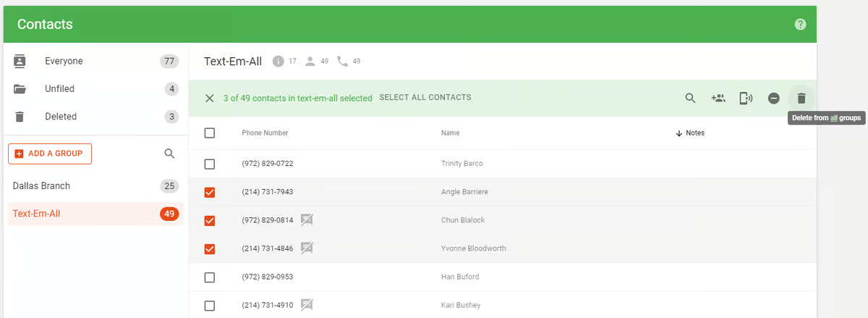Open the help question mark icon
Viewport: 868px width, 318px height.
click(x=800, y=25)
